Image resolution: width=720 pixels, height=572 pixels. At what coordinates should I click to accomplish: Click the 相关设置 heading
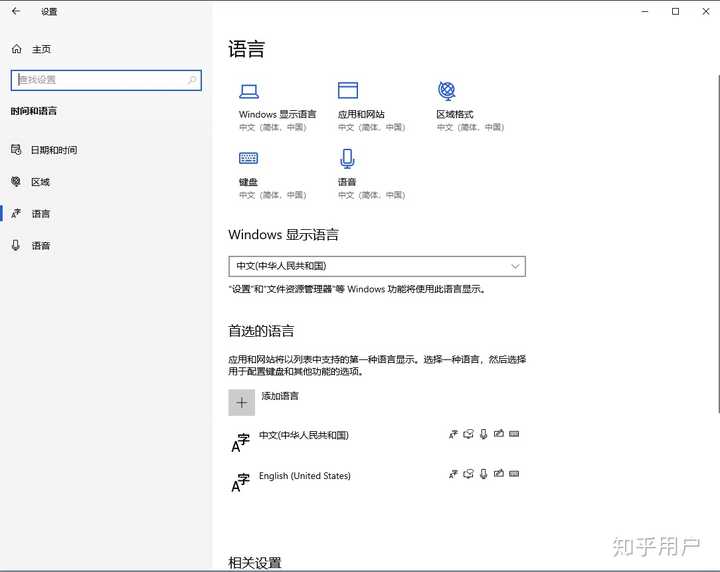pos(255,563)
